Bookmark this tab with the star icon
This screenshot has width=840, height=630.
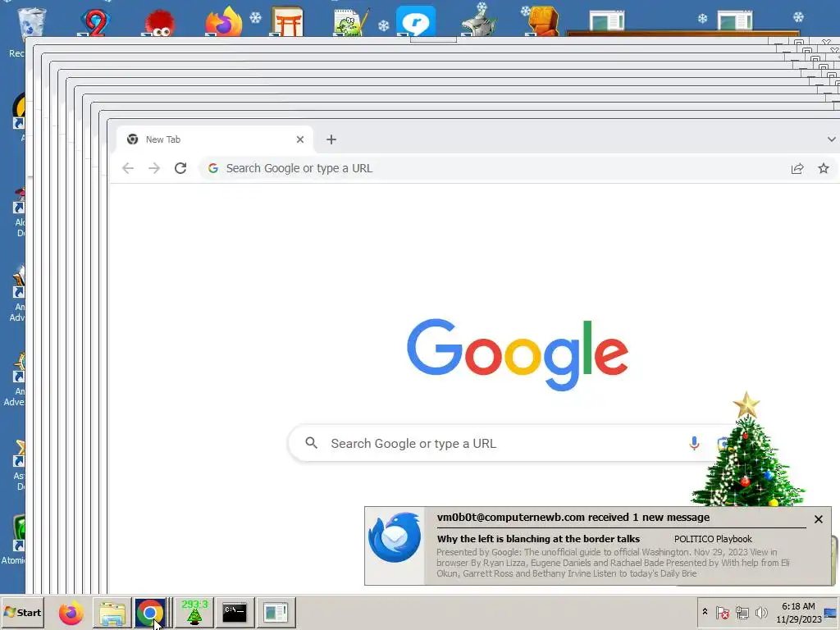(x=824, y=168)
